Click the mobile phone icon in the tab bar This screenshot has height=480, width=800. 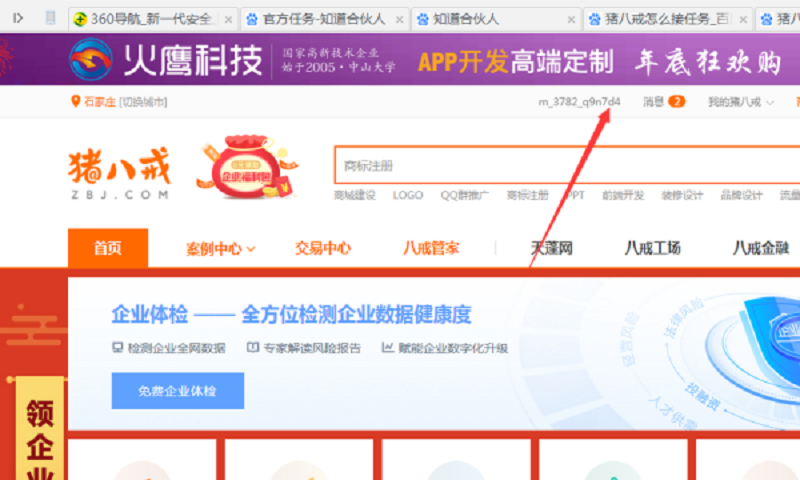50,18
